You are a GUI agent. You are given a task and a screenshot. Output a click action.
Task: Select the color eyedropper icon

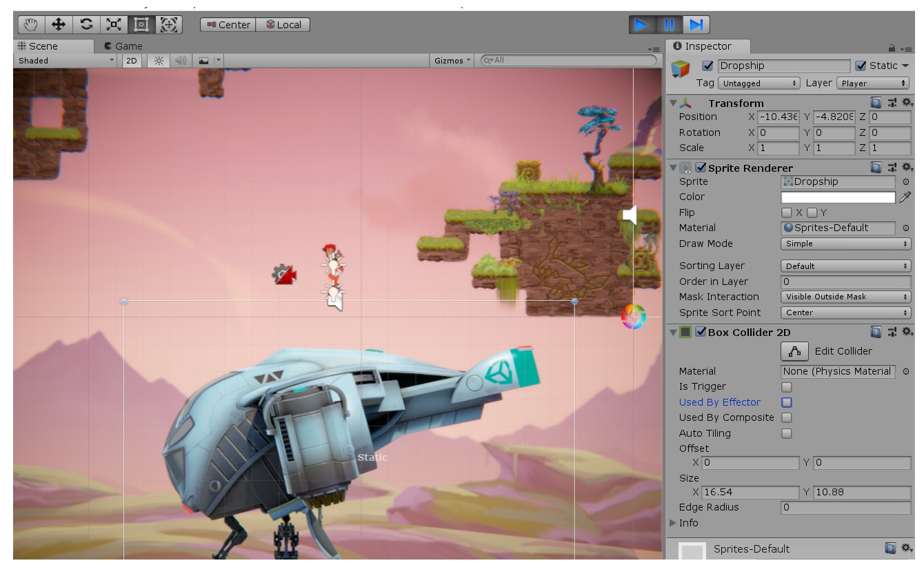(905, 197)
